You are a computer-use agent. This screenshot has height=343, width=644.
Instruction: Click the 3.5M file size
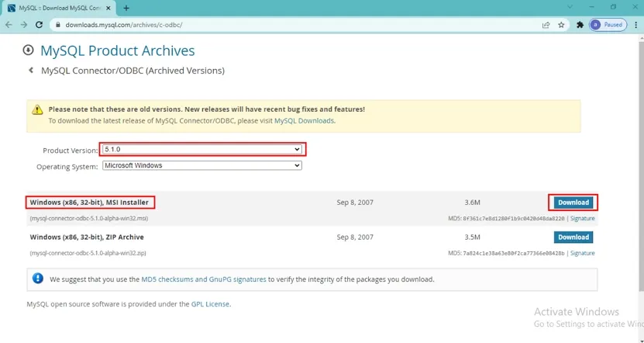(x=472, y=237)
